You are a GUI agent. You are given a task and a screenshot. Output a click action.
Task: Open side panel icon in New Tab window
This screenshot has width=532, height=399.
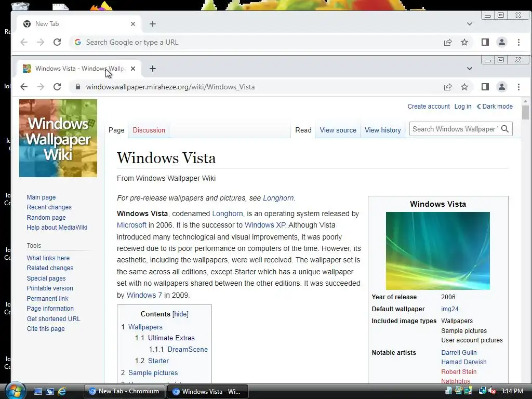click(485, 42)
